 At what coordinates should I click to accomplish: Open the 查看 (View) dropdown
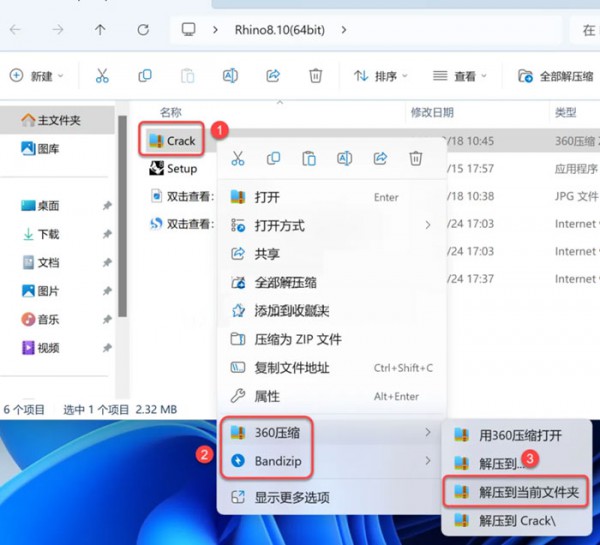[x=460, y=76]
